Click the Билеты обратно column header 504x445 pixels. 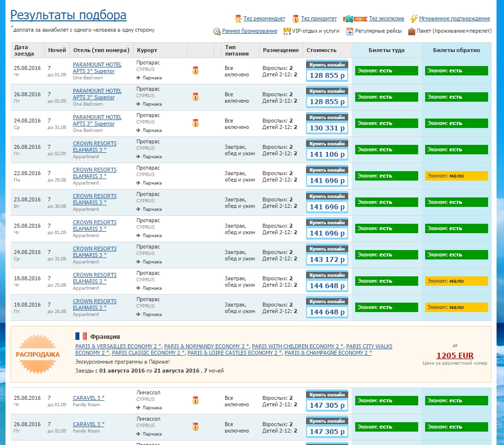[456, 50]
